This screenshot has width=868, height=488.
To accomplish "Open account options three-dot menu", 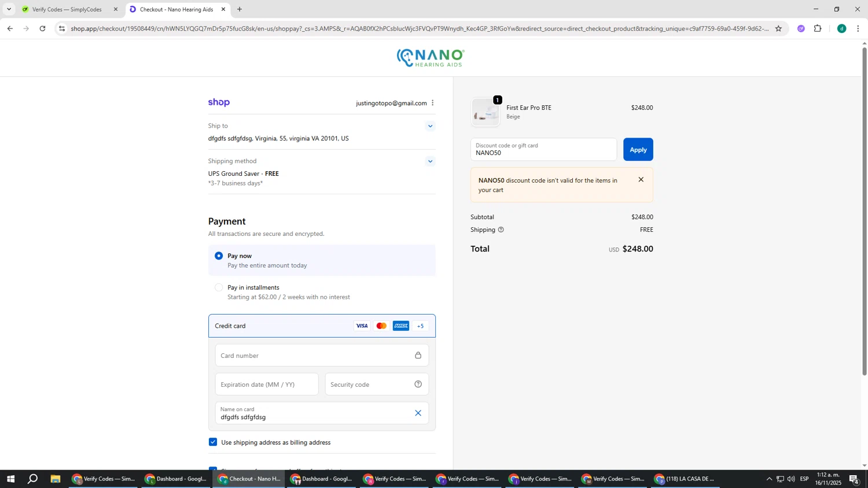I will coord(432,103).
